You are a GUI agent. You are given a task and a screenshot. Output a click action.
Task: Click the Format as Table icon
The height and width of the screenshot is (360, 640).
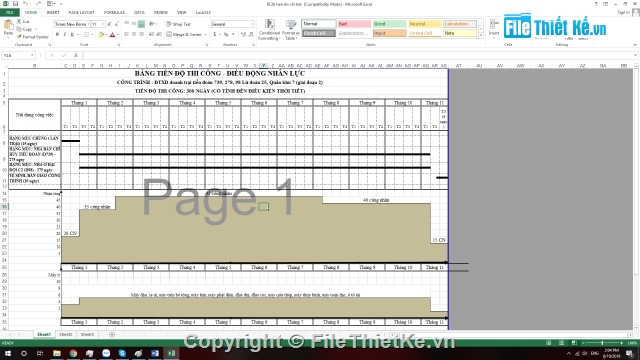[291, 30]
